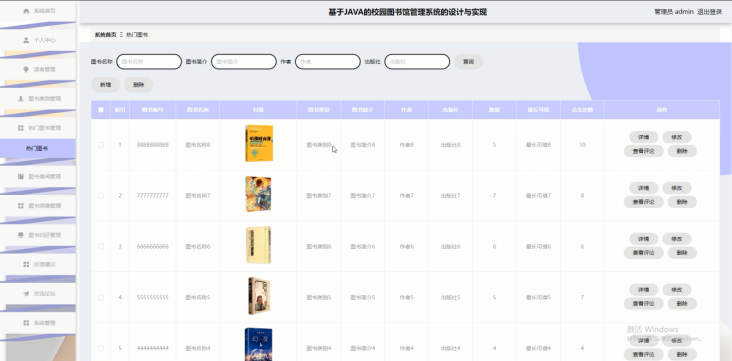This screenshot has width=732, height=361.
Task: Click the 图书编号 column header
Action: (x=153, y=110)
